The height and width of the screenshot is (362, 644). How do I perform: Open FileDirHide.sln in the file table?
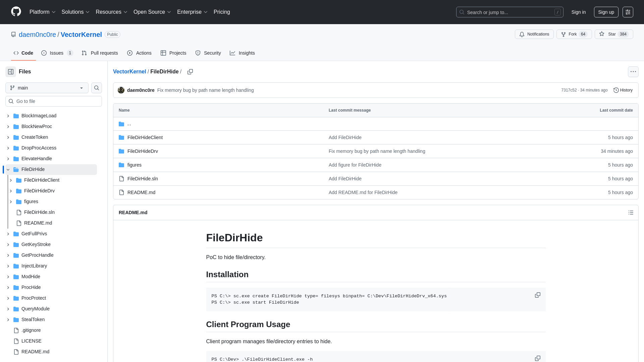click(x=143, y=179)
